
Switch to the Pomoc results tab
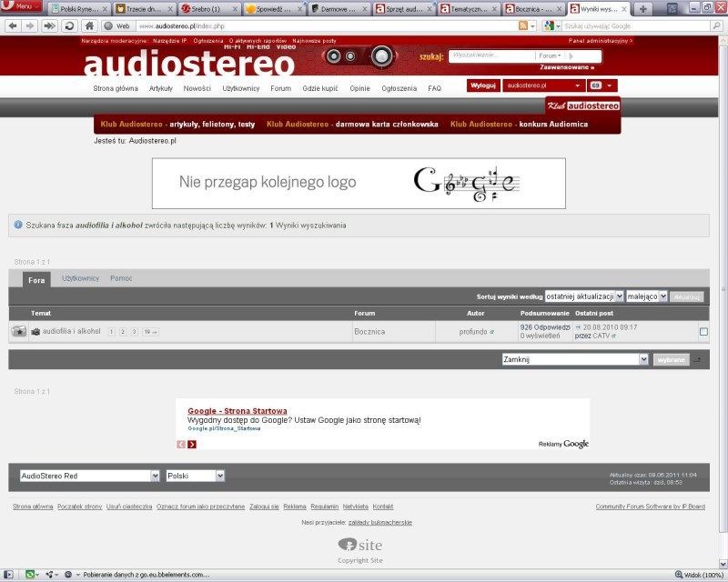(x=121, y=278)
